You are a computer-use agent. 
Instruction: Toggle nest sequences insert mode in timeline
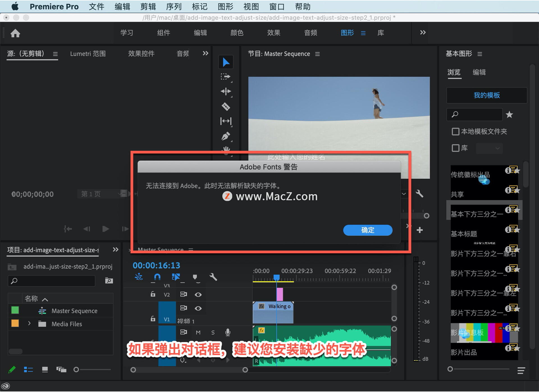(139, 277)
